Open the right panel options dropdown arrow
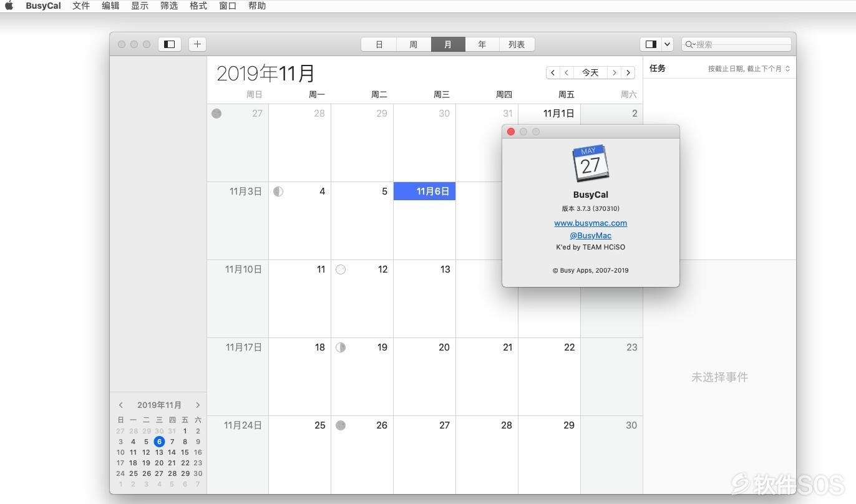Image resolution: width=856 pixels, height=504 pixels. (x=667, y=44)
